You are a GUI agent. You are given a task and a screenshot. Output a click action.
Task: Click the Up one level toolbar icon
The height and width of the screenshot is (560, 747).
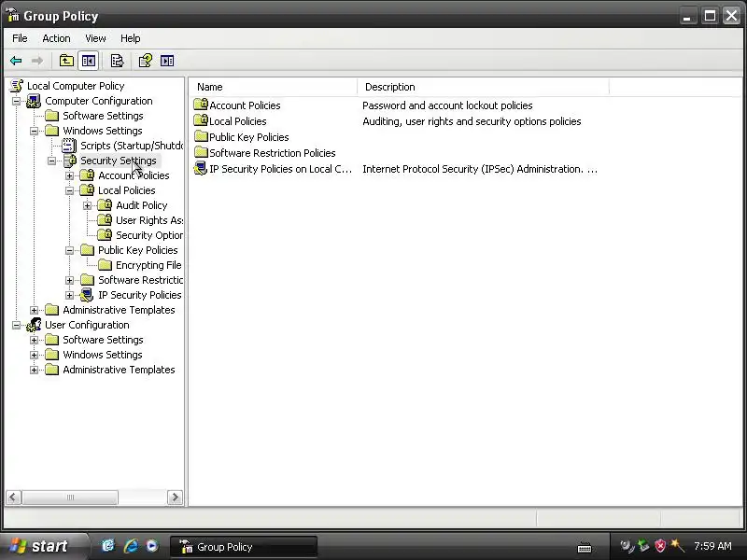(x=66, y=61)
